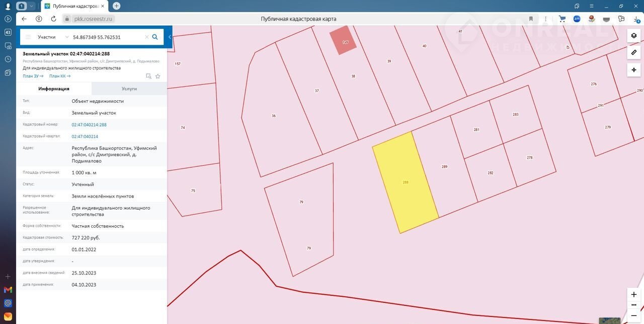Open cadastral quarter link 02:47:040214
Image resolution: width=644 pixels, height=324 pixels.
click(x=85, y=137)
